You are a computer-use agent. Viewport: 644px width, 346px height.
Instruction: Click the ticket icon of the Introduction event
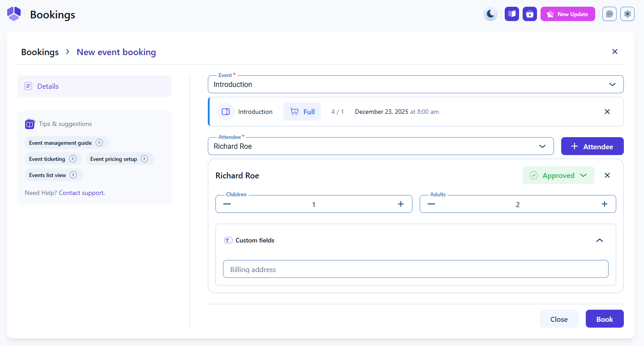pos(226,112)
